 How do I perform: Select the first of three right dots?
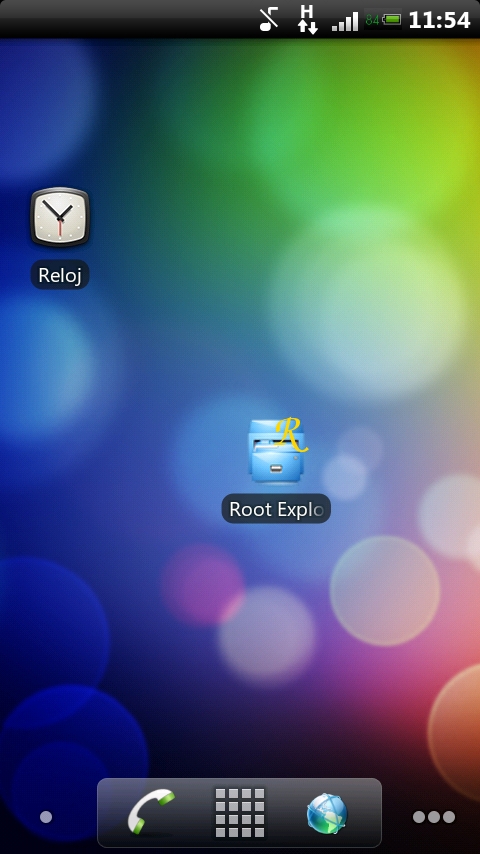(419, 817)
